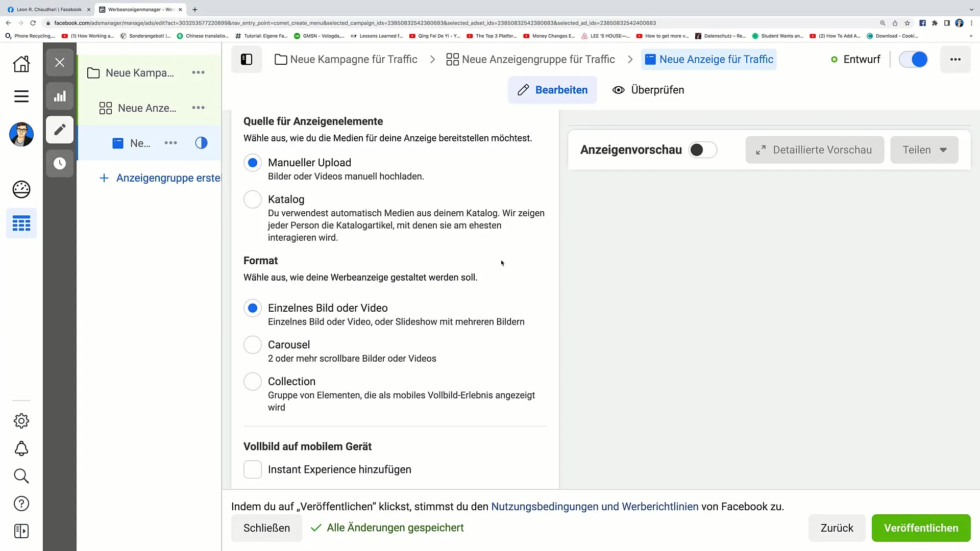The width and height of the screenshot is (980, 551).
Task: Click the browser reload button
Action: click(33, 23)
